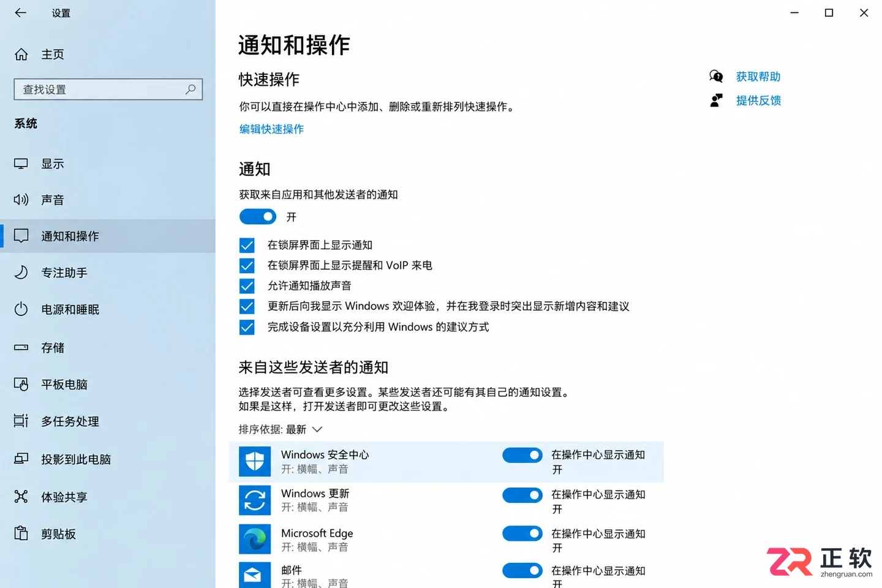Click the 获取帮助 chat bubble icon
This screenshot has height=588, width=882.
716,77
